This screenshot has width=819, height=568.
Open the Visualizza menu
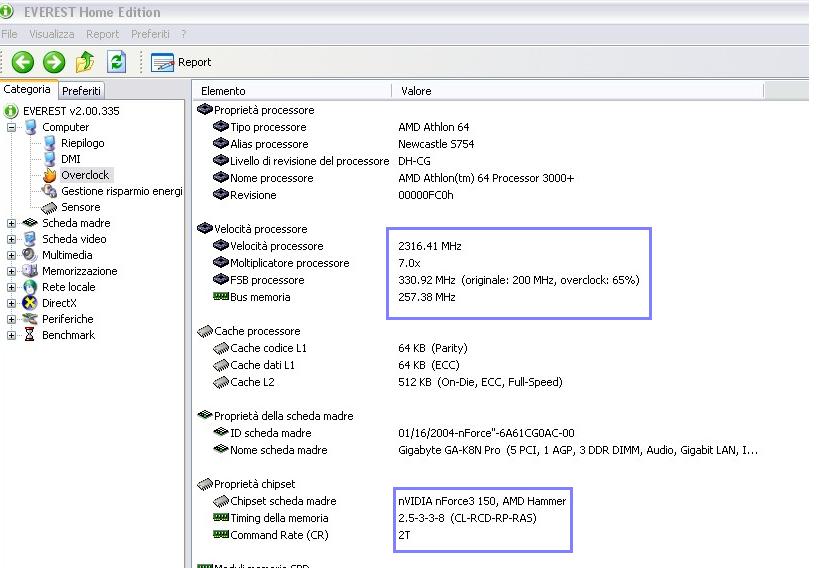pyautogui.click(x=52, y=34)
